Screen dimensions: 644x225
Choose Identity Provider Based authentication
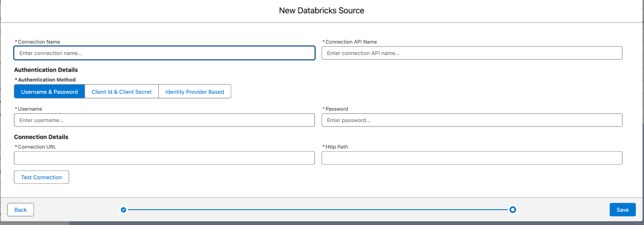[195, 92]
